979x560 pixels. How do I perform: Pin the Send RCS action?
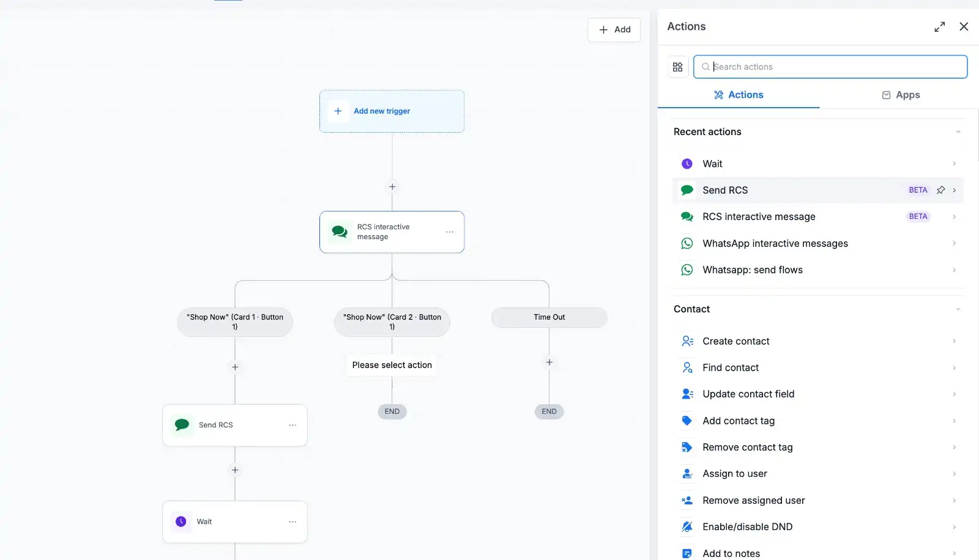[x=940, y=190]
